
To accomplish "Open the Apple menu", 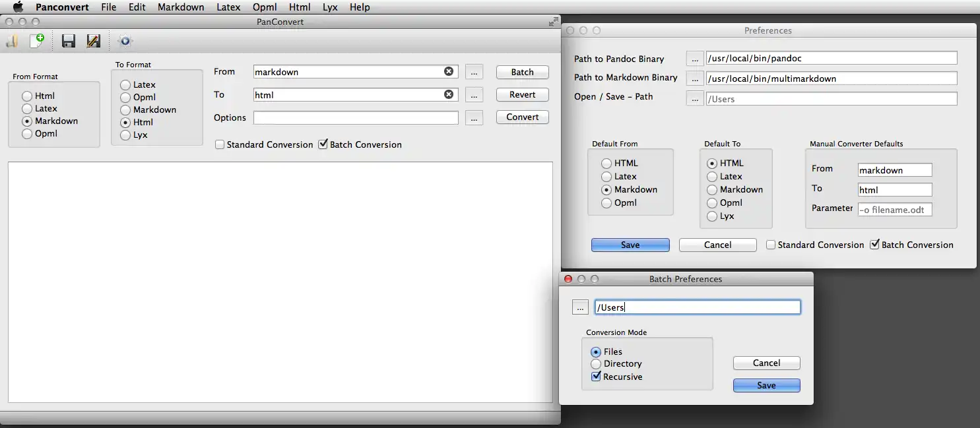I will [x=18, y=7].
